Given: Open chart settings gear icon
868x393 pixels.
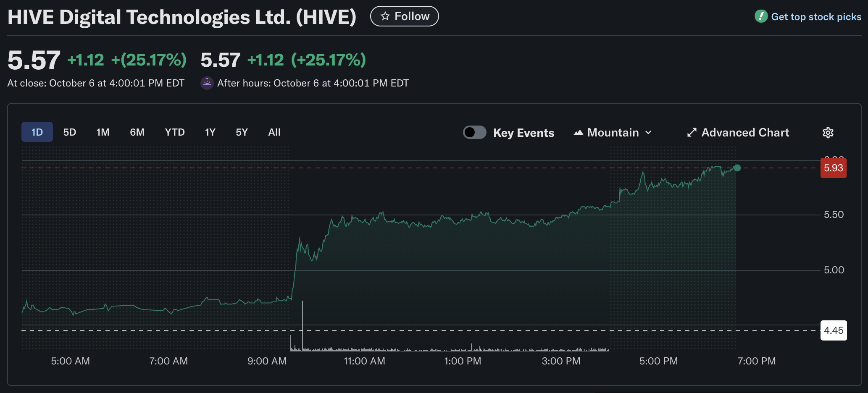Looking at the screenshot, I should coord(828,133).
